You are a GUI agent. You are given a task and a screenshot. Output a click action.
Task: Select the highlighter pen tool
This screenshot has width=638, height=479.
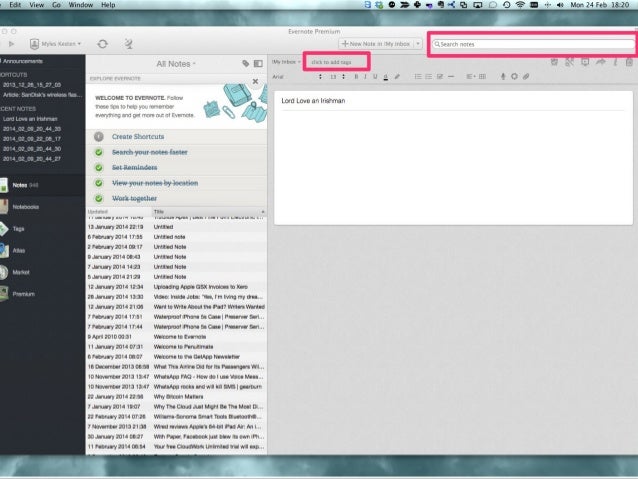click(x=397, y=77)
